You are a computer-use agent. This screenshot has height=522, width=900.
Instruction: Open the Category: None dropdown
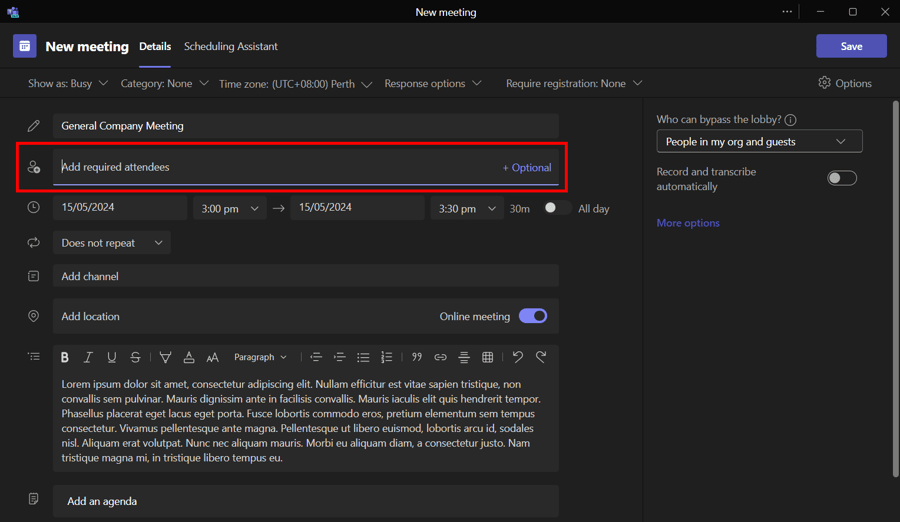164,83
